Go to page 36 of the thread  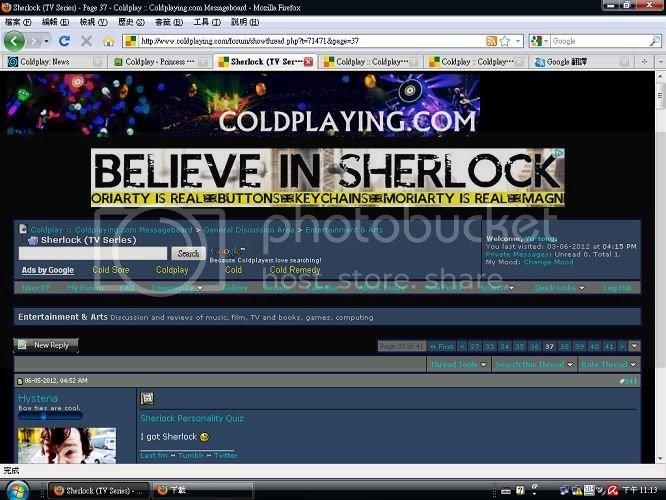pos(534,347)
